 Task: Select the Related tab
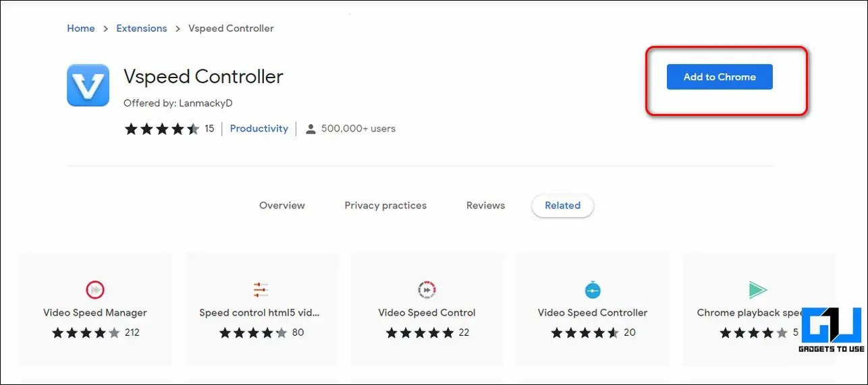click(x=562, y=206)
